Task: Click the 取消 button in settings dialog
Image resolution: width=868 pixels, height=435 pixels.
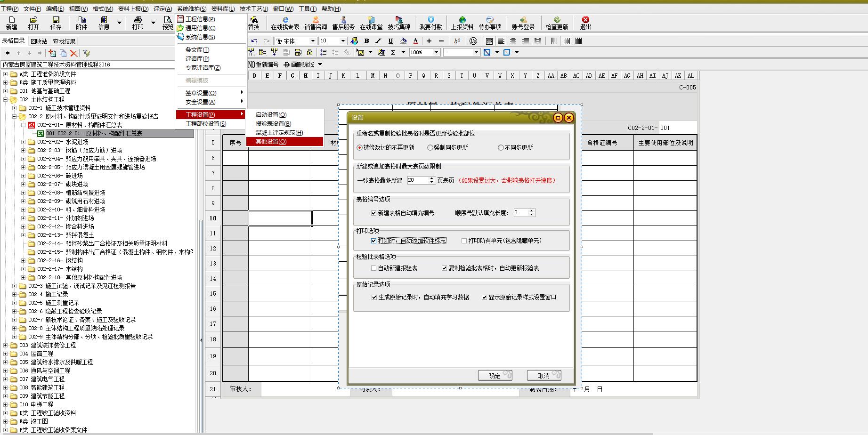Action: (x=544, y=376)
